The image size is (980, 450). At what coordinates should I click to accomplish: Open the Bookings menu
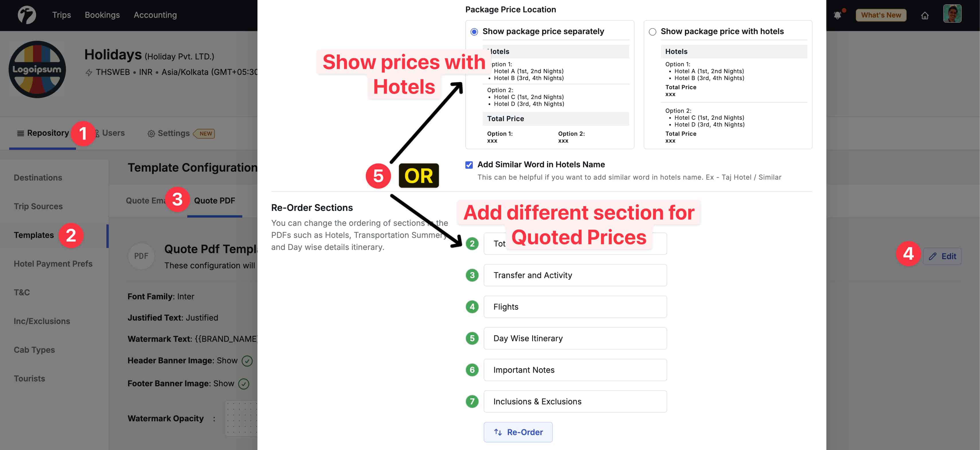pyautogui.click(x=102, y=15)
